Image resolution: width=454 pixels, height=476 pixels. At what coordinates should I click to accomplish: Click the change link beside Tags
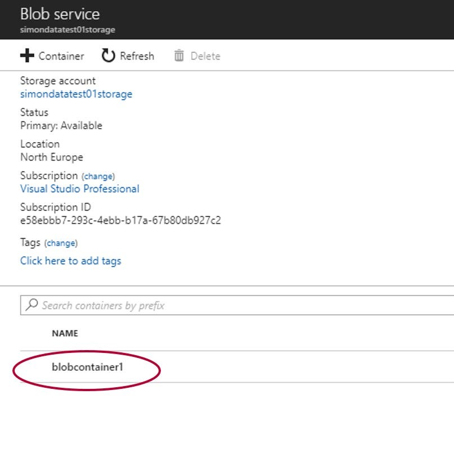coord(61,243)
